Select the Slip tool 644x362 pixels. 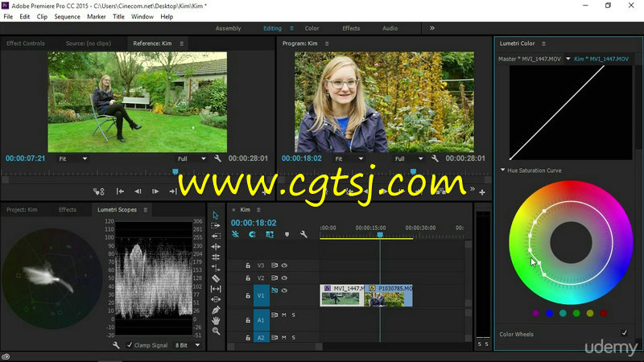pos(216,289)
